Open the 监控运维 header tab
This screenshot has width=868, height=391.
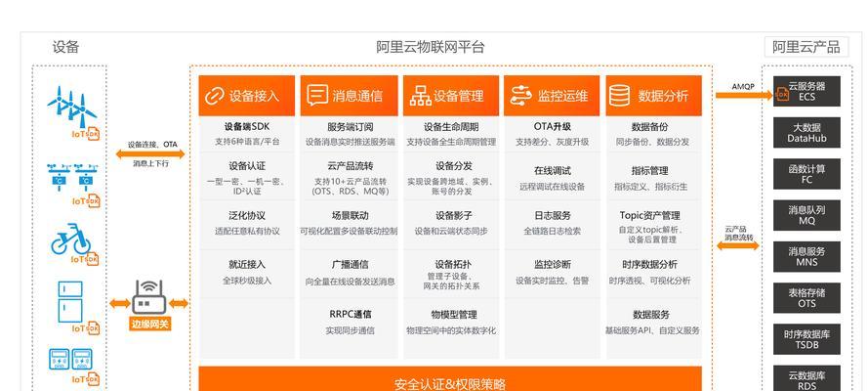tap(552, 96)
